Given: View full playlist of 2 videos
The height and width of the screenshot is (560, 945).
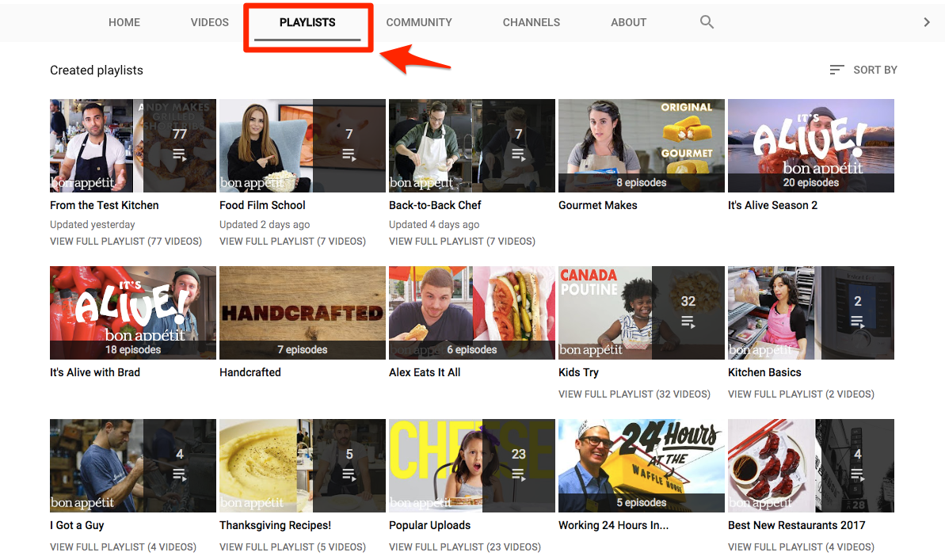Looking at the screenshot, I should [801, 394].
